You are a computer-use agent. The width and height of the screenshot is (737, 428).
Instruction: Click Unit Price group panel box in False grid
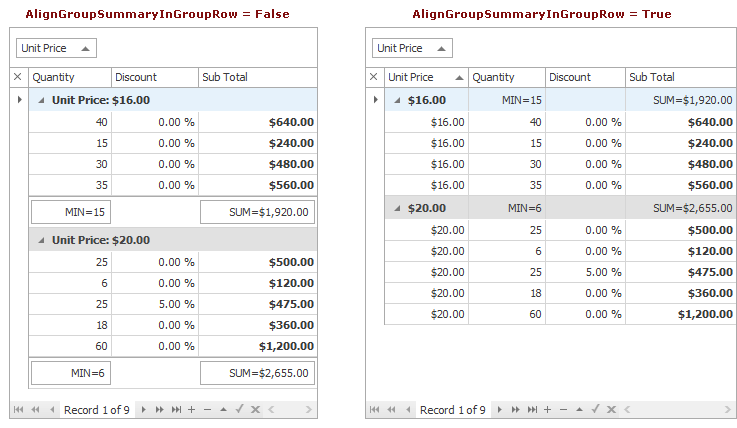tap(56, 48)
